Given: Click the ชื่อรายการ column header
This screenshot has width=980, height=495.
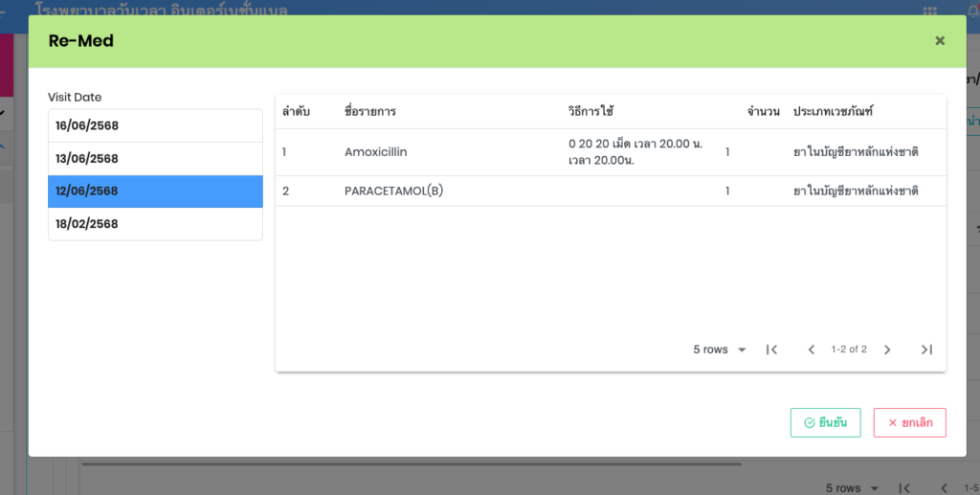Looking at the screenshot, I should pyautogui.click(x=369, y=112).
